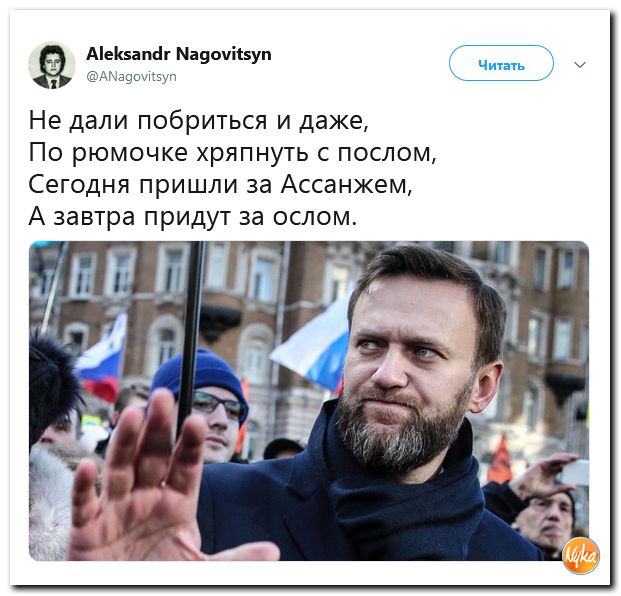This screenshot has height=596, width=621.
Task: Click the line "По рюмочке хряпнуть с послом,"
Action: click(x=232, y=153)
